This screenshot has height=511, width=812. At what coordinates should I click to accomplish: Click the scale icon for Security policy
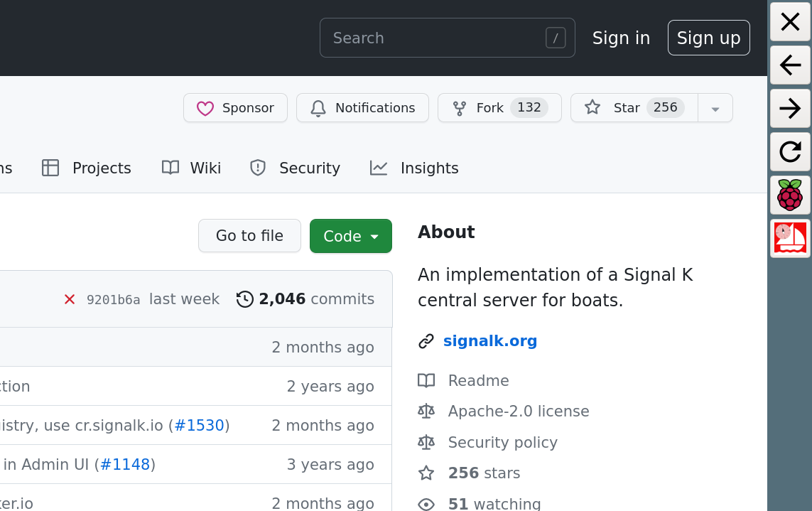tap(426, 442)
